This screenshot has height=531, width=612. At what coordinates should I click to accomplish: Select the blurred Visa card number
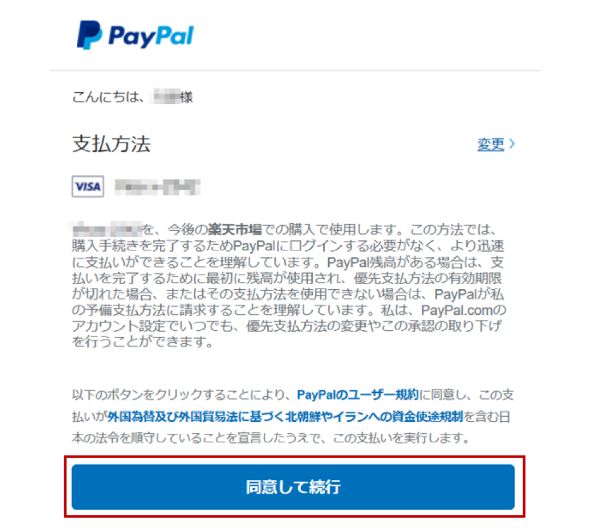pyautogui.click(x=158, y=187)
